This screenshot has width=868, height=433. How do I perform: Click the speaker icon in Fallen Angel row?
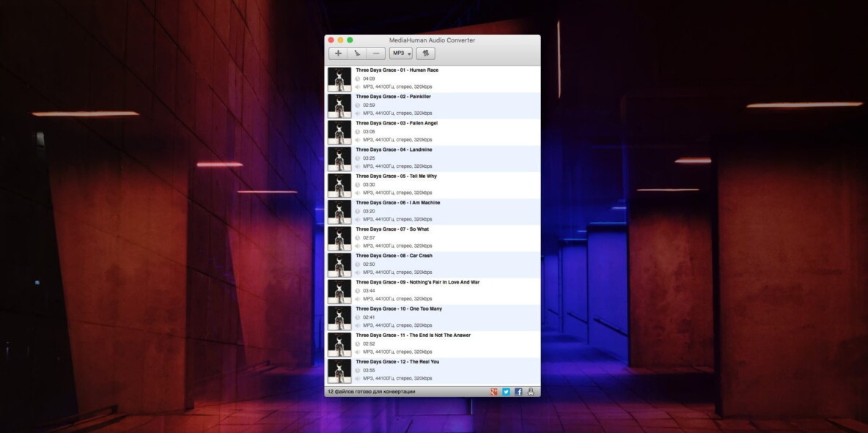[x=358, y=141]
